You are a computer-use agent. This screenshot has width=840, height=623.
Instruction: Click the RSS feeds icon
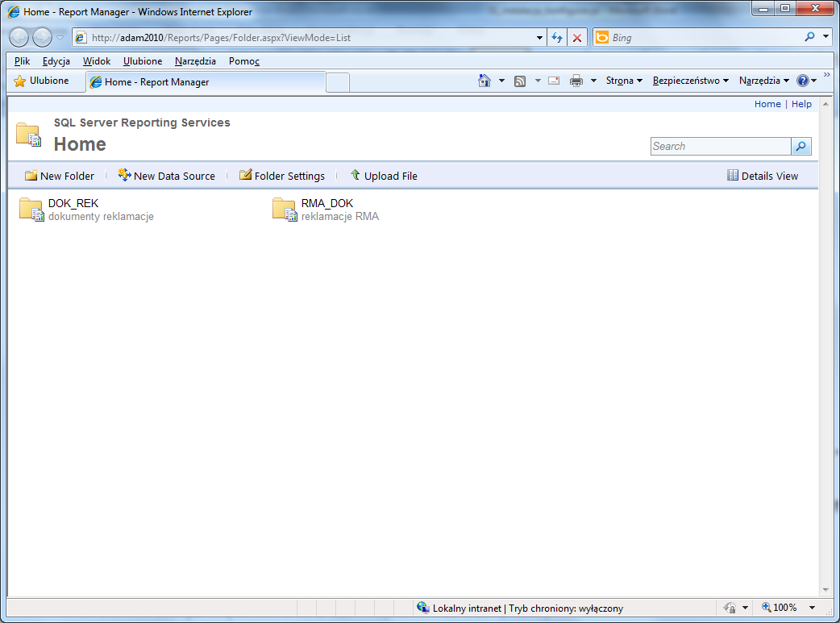(520, 81)
